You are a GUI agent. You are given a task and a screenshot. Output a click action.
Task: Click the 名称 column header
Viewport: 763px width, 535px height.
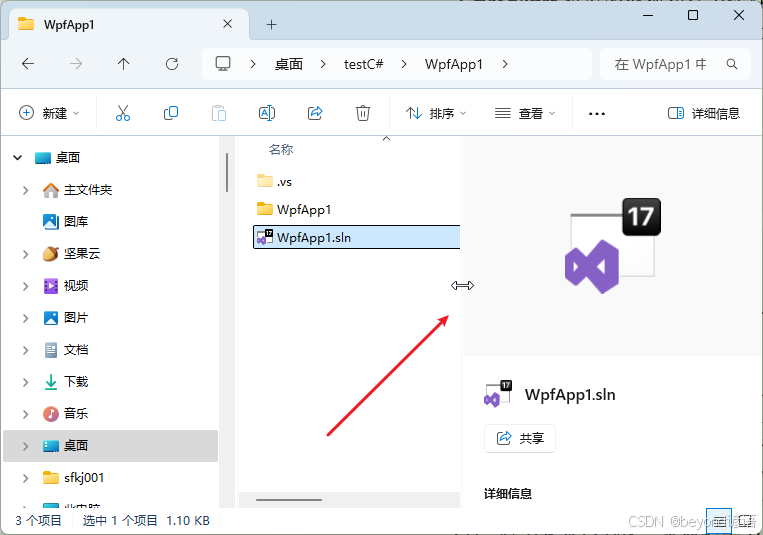pos(281,149)
